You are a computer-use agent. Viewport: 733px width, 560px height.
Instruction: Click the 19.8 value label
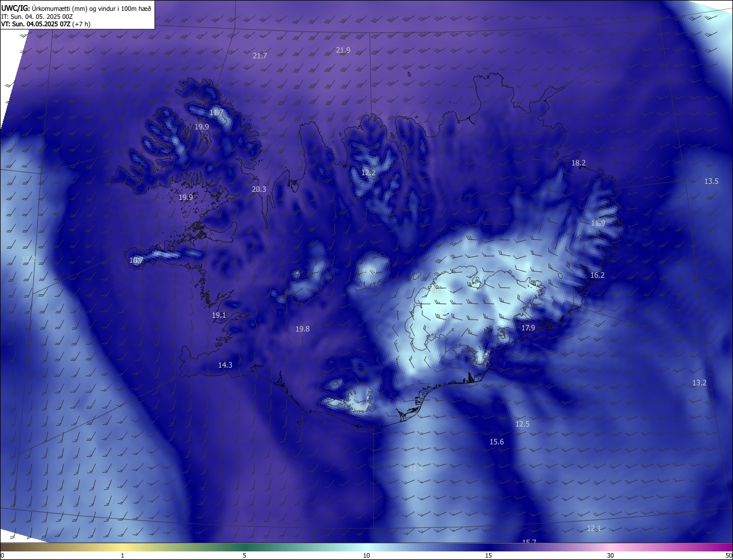pos(302,329)
